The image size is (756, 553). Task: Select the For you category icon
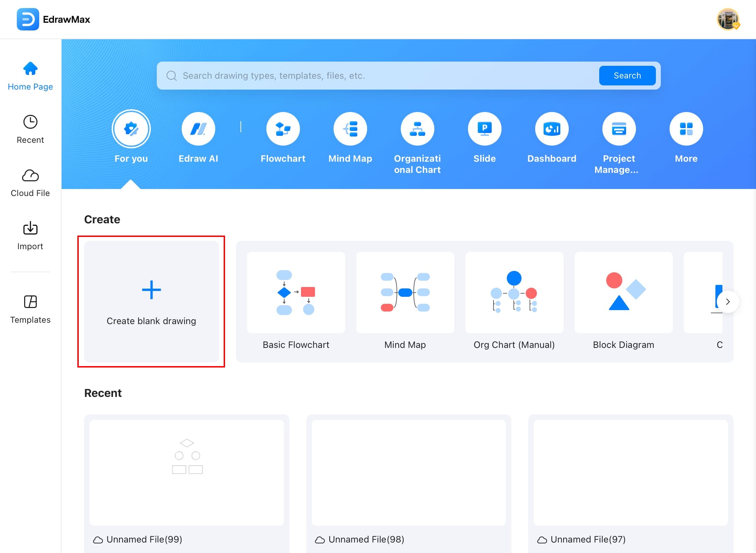[x=131, y=129]
